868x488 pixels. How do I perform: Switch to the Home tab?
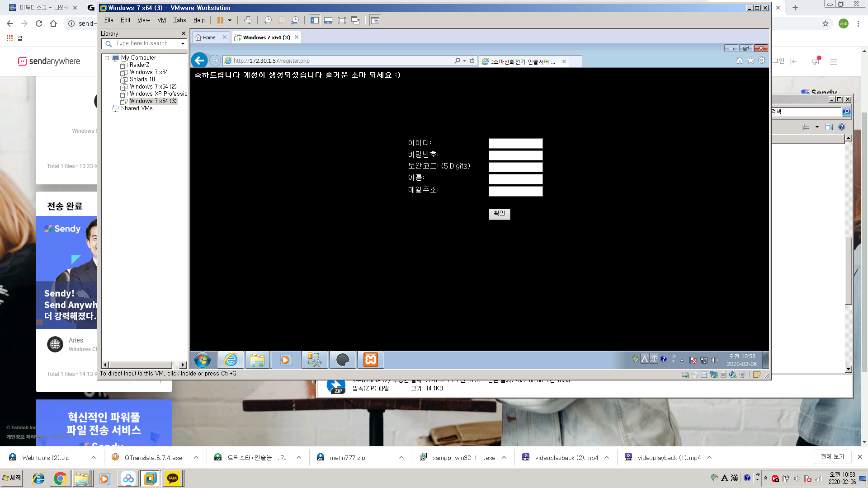208,37
